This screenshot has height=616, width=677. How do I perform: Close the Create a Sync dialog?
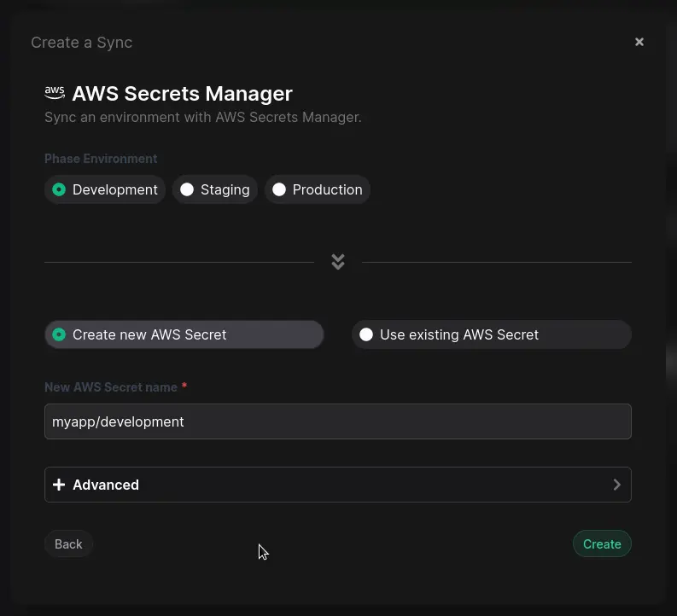(639, 42)
